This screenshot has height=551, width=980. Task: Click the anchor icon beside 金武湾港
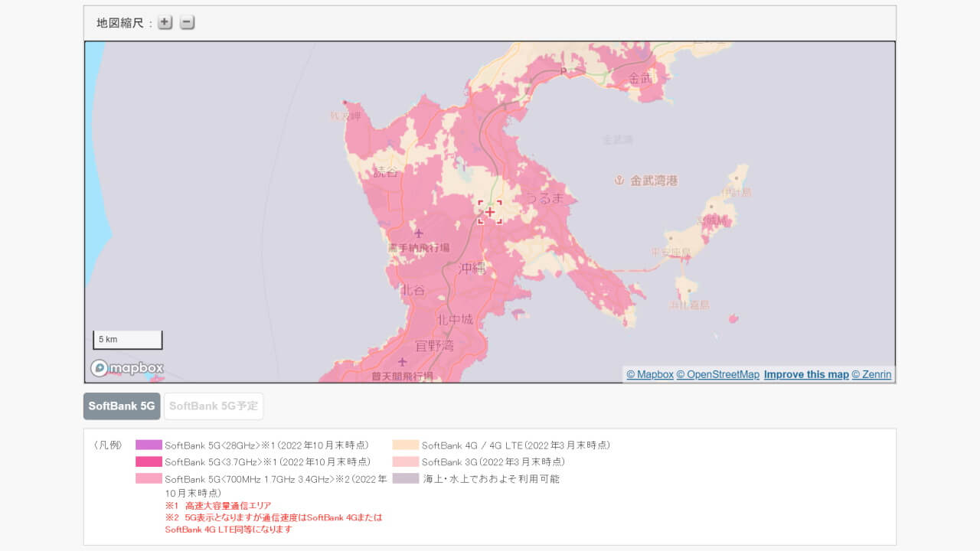pyautogui.click(x=619, y=181)
